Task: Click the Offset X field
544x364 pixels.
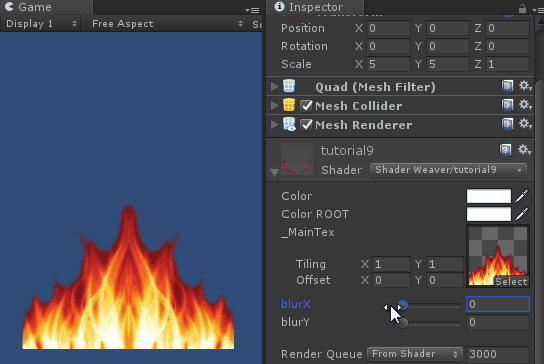Action: pyautogui.click(x=391, y=280)
